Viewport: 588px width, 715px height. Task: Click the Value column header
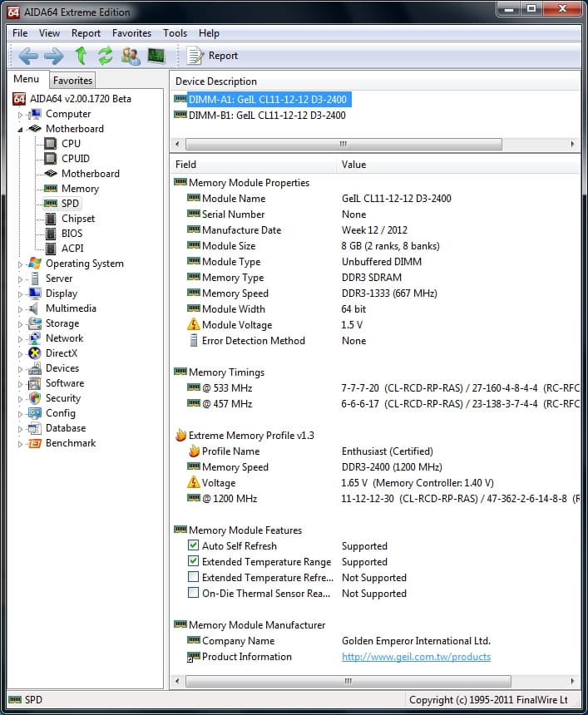(458, 165)
